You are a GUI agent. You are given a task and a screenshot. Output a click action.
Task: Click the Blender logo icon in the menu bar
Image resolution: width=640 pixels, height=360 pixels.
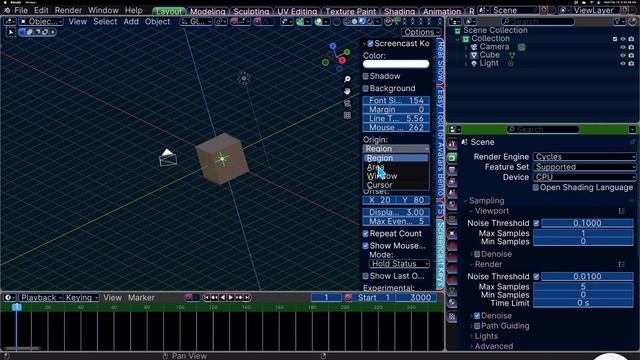7,10
